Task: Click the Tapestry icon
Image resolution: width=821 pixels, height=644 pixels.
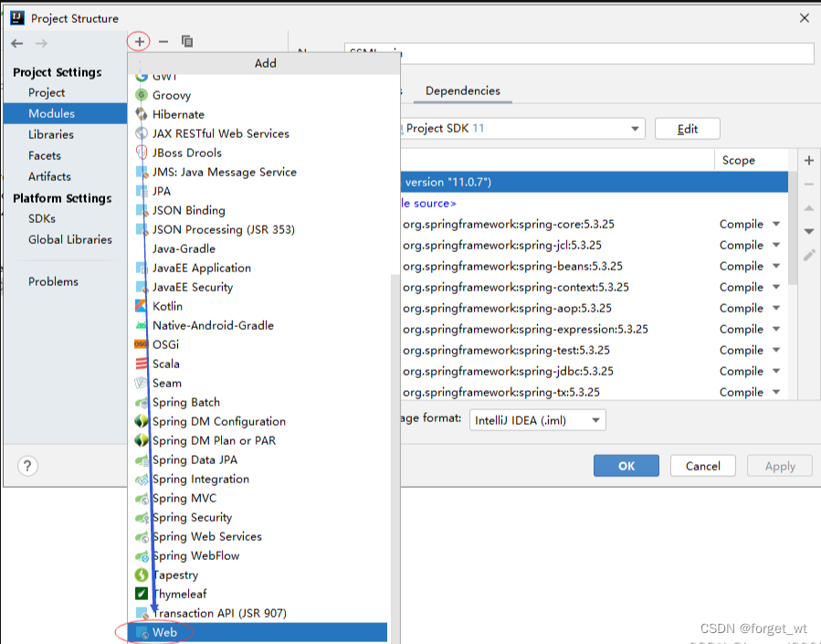Action: [x=142, y=575]
